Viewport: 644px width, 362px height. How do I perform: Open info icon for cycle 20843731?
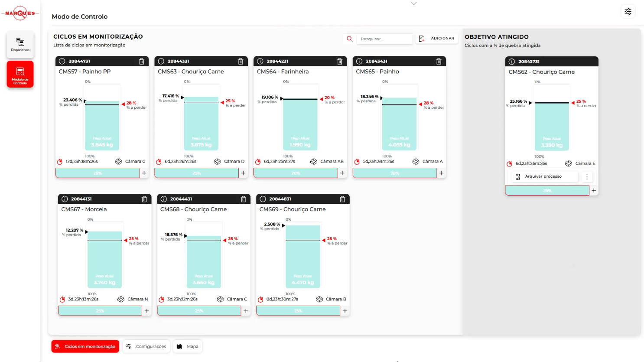pyautogui.click(x=512, y=62)
